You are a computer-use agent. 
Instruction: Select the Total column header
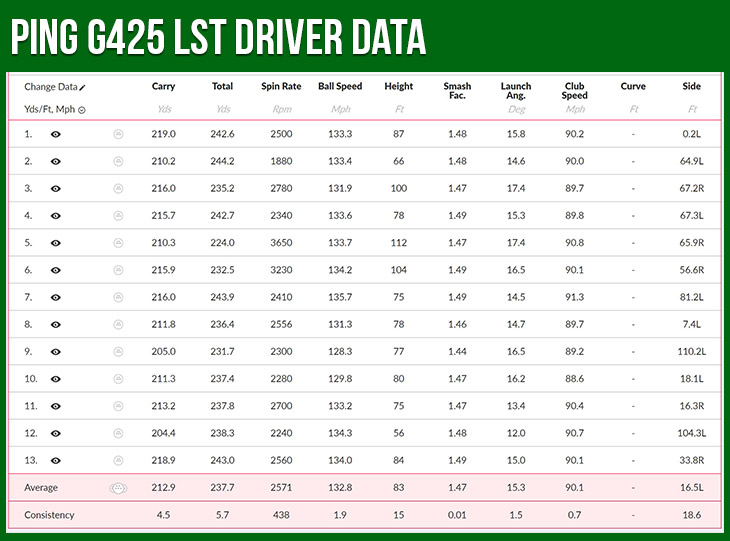[222, 86]
